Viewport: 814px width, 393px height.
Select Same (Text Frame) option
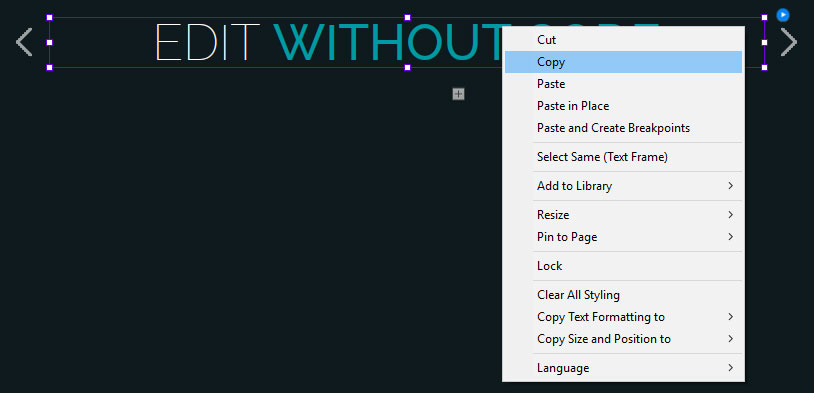pyautogui.click(x=623, y=157)
